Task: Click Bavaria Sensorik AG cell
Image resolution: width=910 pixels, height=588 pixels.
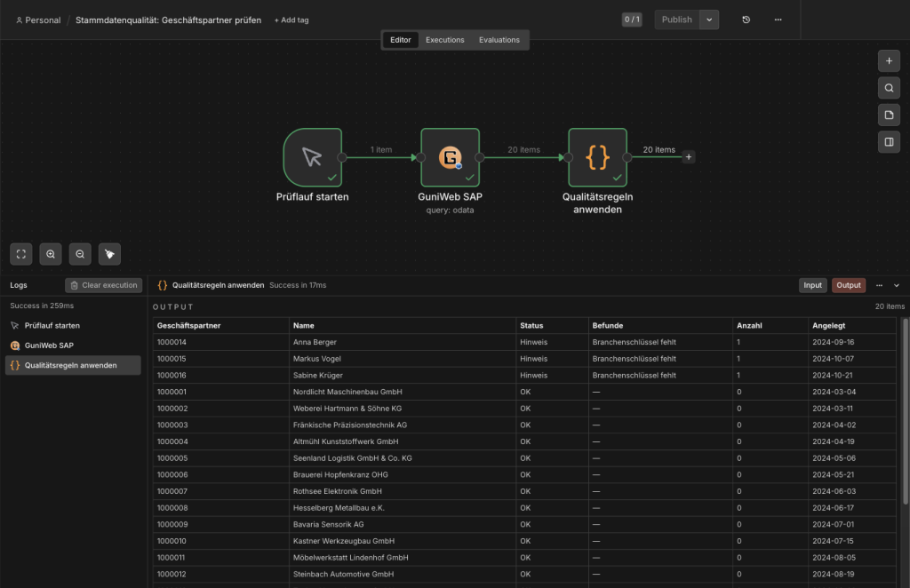Action: pyautogui.click(x=403, y=524)
